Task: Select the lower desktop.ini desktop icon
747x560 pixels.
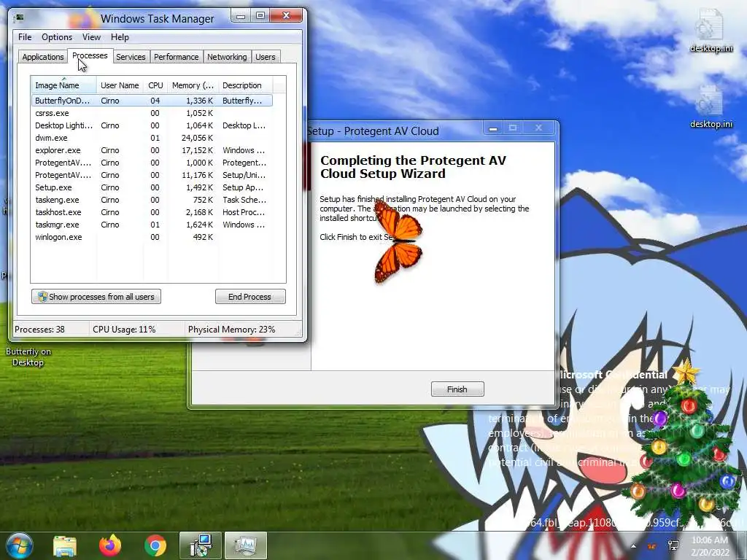Action: pos(711,108)
